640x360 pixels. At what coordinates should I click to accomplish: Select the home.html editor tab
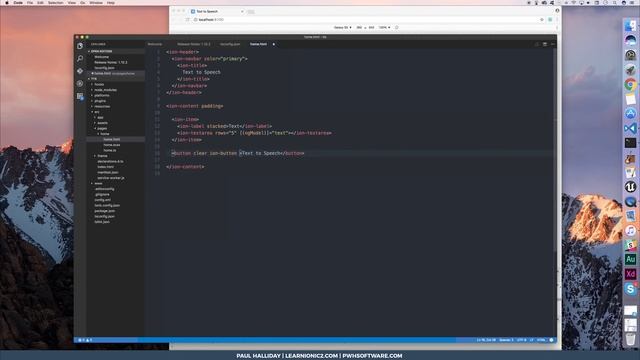point(258,44)
